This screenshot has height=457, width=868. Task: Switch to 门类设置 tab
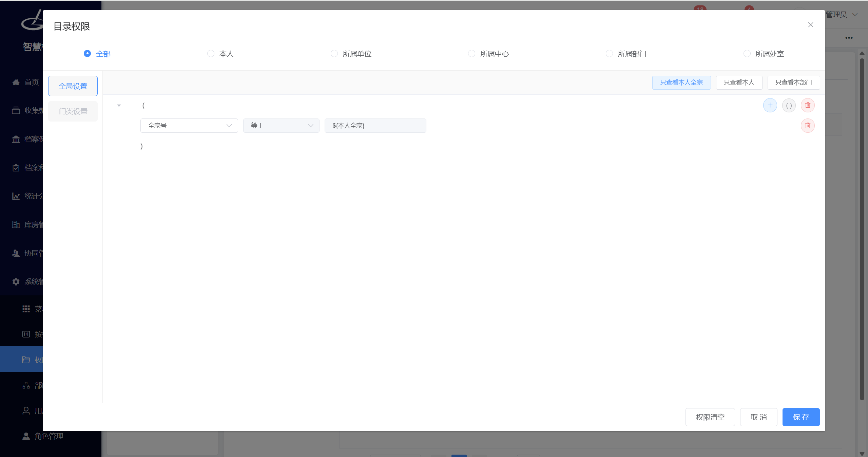click(73, 111)
